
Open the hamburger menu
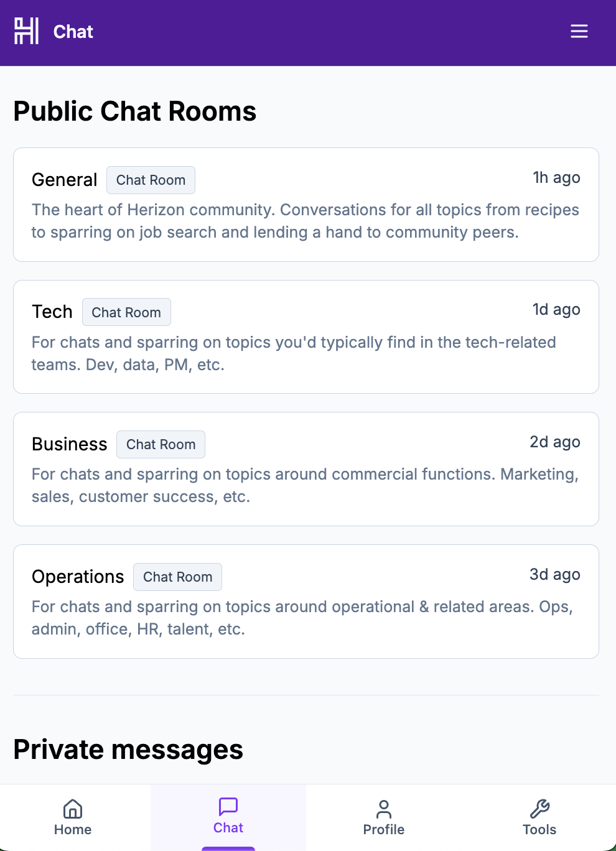579,31
